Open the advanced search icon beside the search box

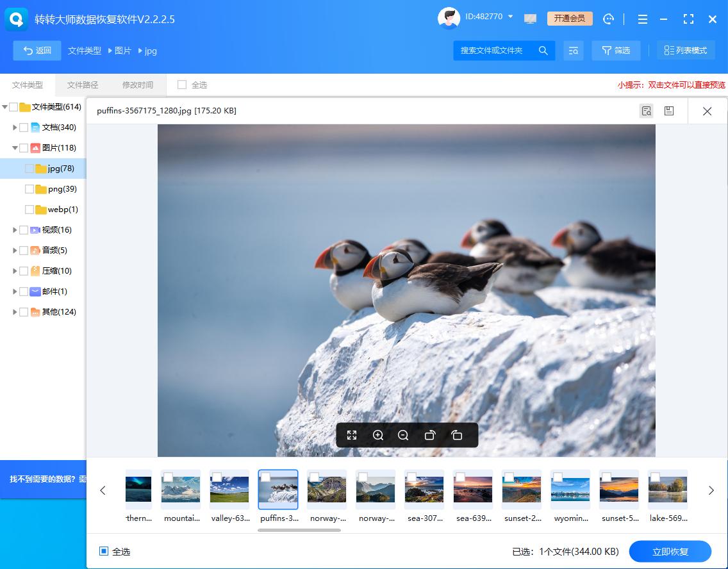coord(573,51)
